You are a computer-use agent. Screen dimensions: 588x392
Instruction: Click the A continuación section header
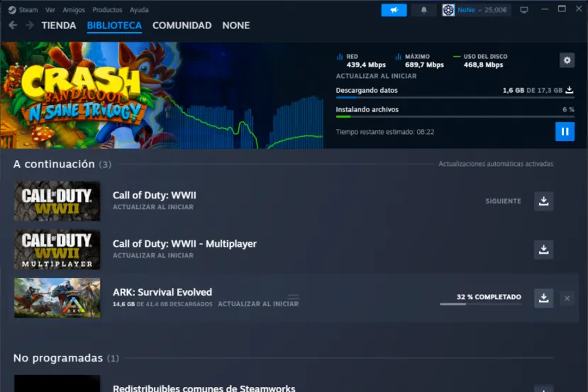[x=62, y=164]
